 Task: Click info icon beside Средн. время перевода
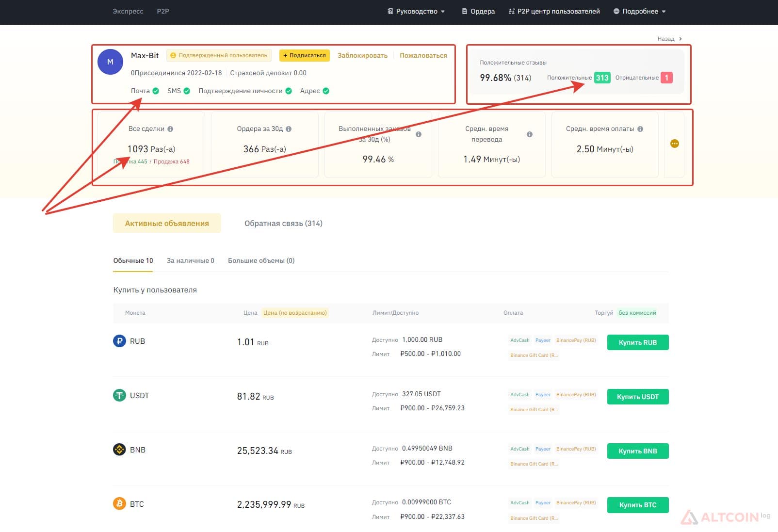(530, 134)
